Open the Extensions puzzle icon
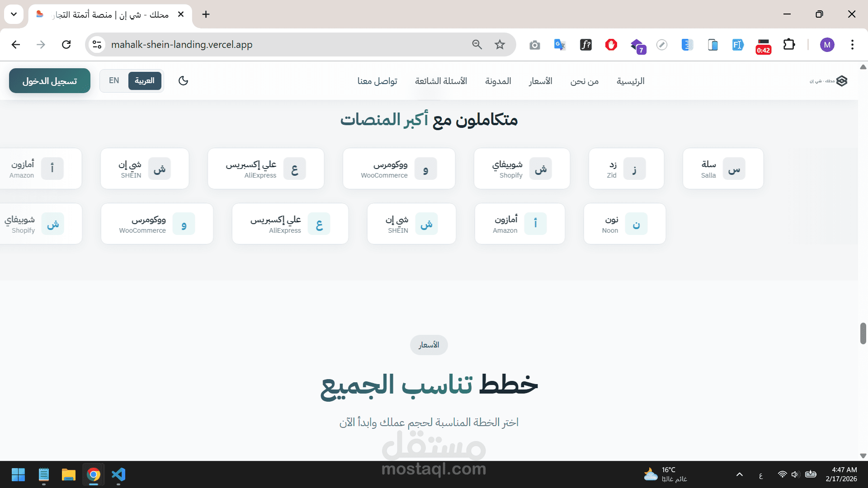The width and height of the screenshot is (868, 488). (789, 45)
